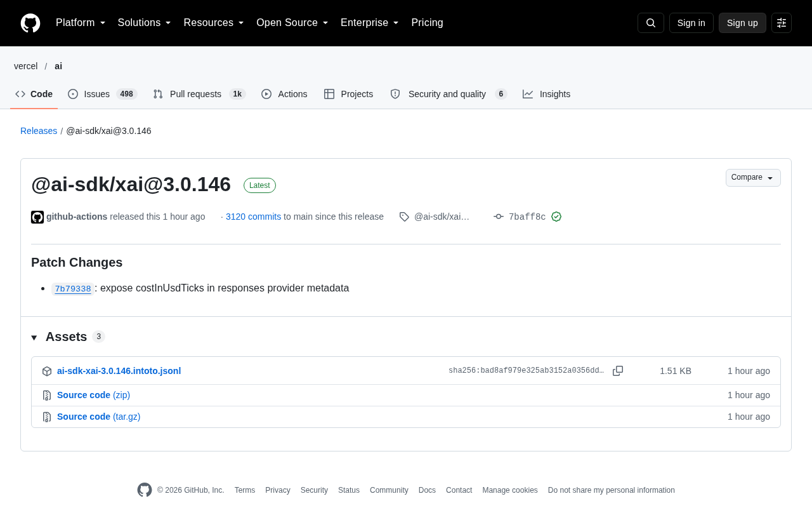Image resolution: width=812 pixels, height=508 pixels.
Task: Click the verified commit checkmark badge
Action: (x=556, y=217)
